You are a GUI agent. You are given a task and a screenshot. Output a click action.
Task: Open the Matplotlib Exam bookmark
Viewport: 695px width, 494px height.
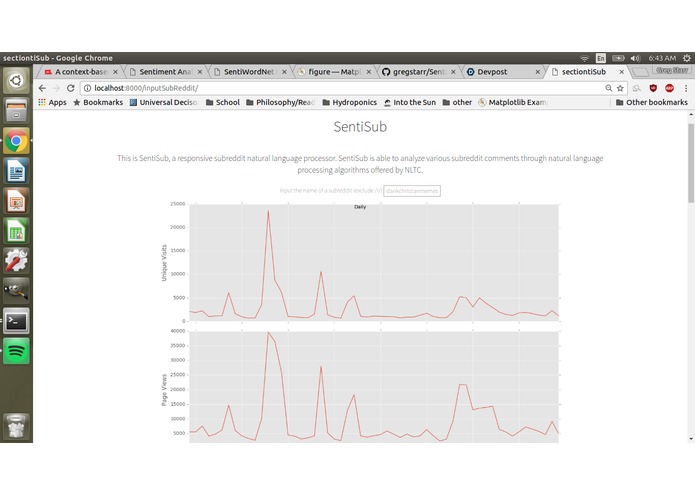coord(513,102)
